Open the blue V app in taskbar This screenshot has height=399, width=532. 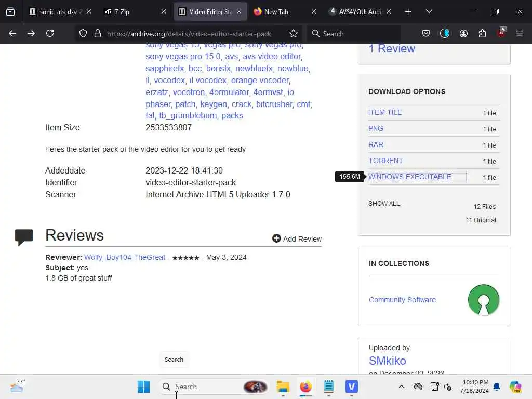352,387
